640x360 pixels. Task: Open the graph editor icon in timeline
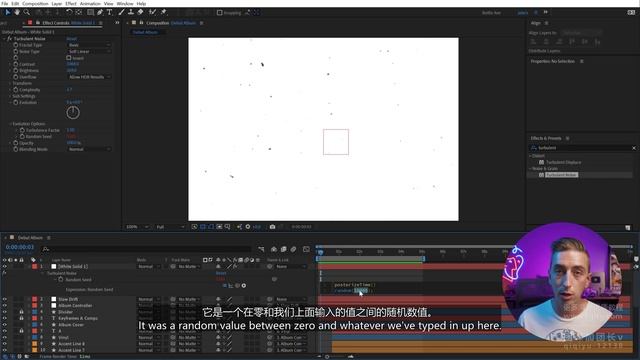306,249
